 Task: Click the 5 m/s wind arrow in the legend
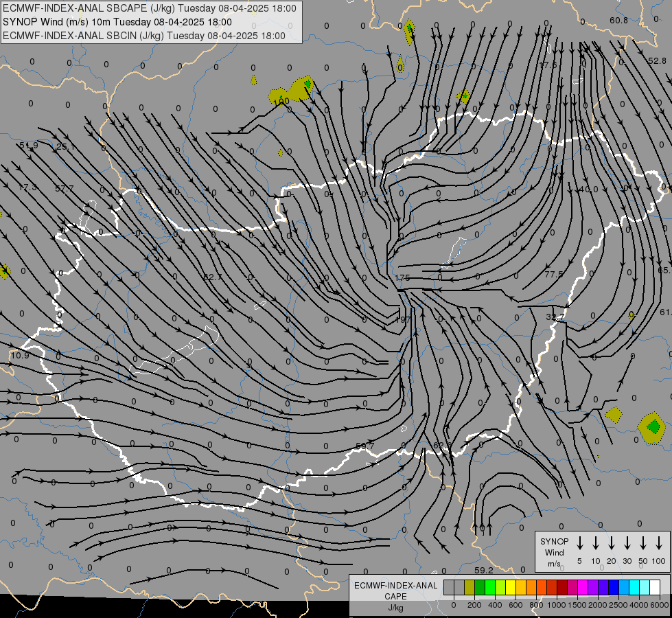pyautogui.click(x=579, y=543)
